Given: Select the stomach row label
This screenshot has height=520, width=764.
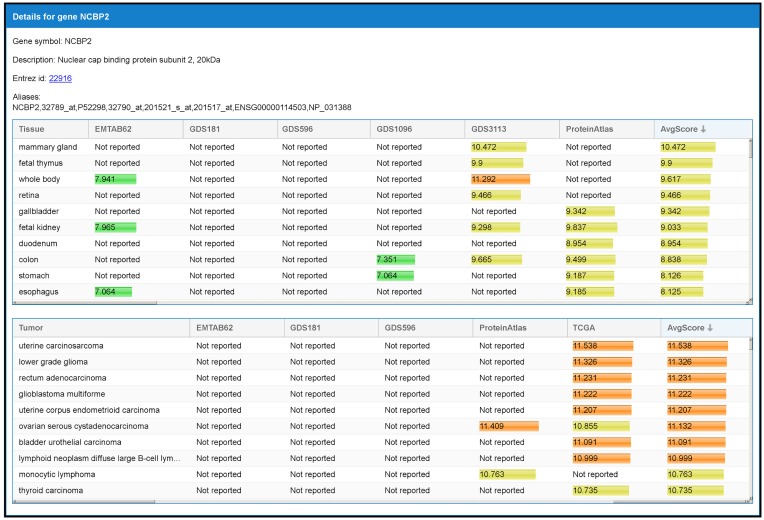Looking at the screenshot, I should pyautogui.click(x=34, y=276).
